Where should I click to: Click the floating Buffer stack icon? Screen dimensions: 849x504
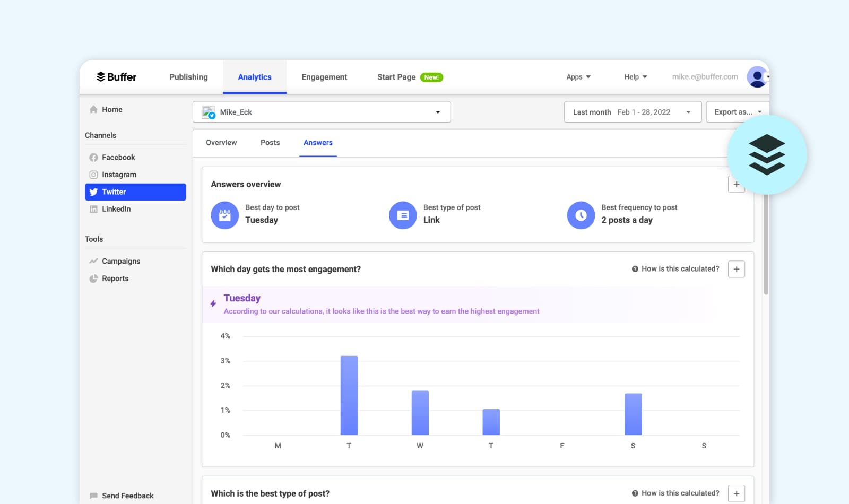click(767, 155)
